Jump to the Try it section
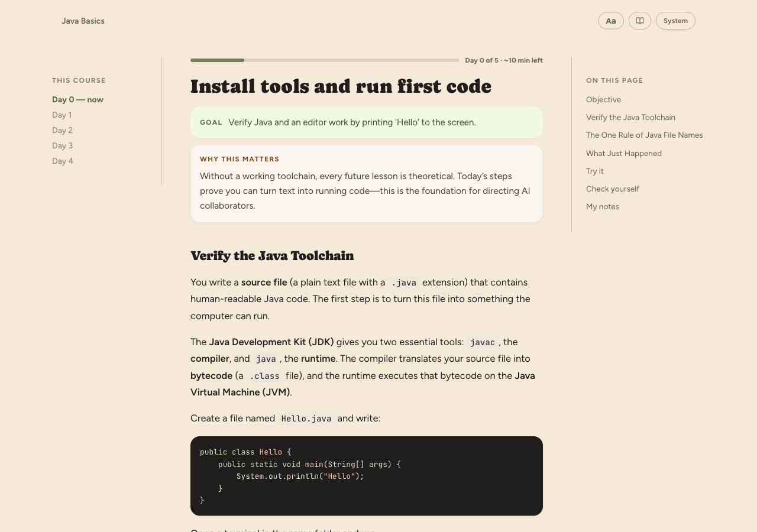 point(595,171)
